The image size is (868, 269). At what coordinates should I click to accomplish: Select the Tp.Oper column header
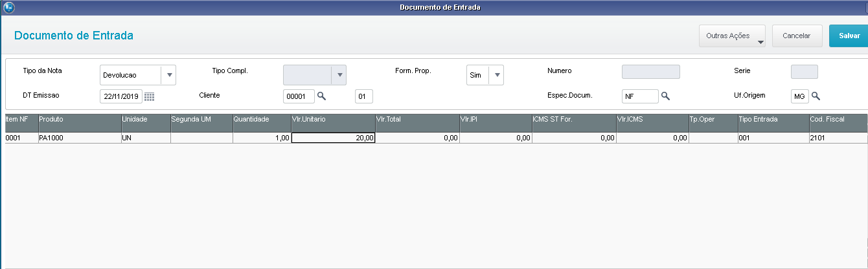tap(713, 123)
